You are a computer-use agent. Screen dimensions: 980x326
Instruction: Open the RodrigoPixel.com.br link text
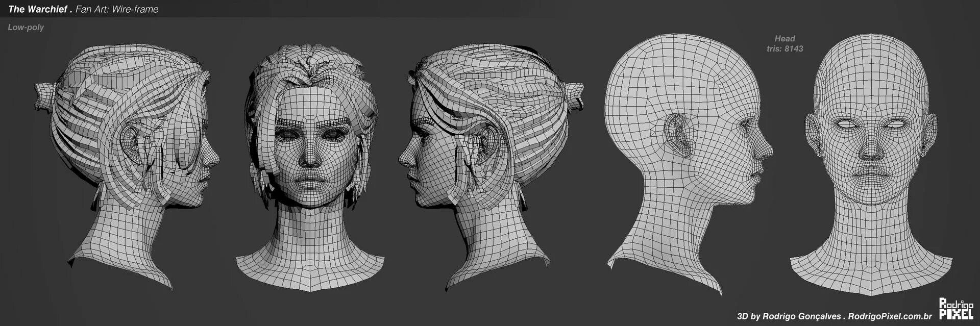pos(890,316)
